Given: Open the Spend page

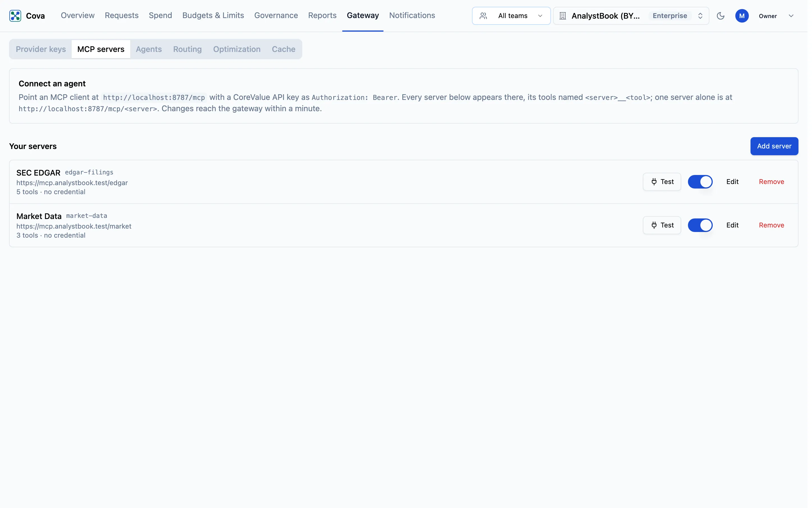Looking at the screenshot, I should tap(160, 16).
